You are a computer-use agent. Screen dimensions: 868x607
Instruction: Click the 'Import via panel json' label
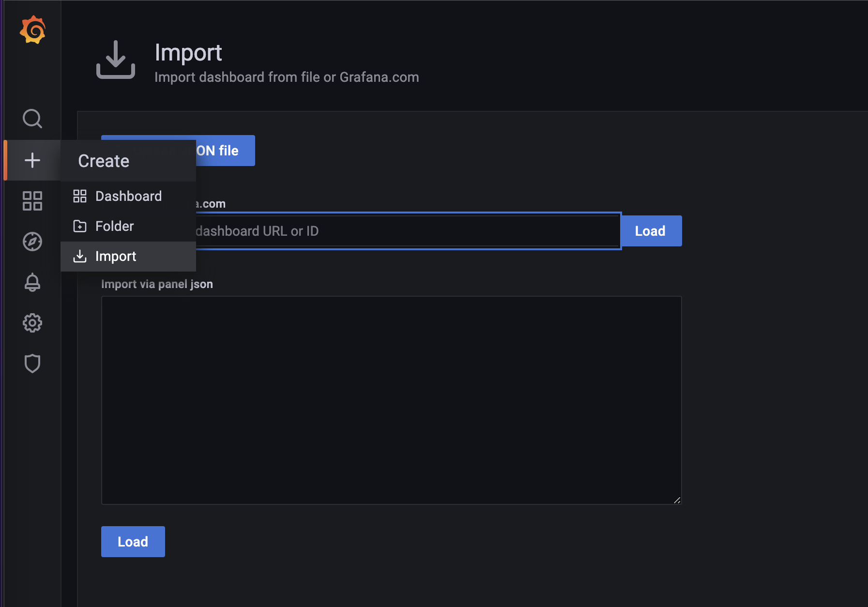[157, 284]
